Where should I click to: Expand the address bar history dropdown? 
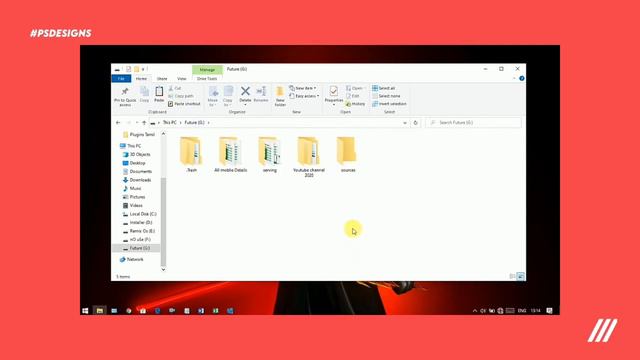(x=404, y=122)
